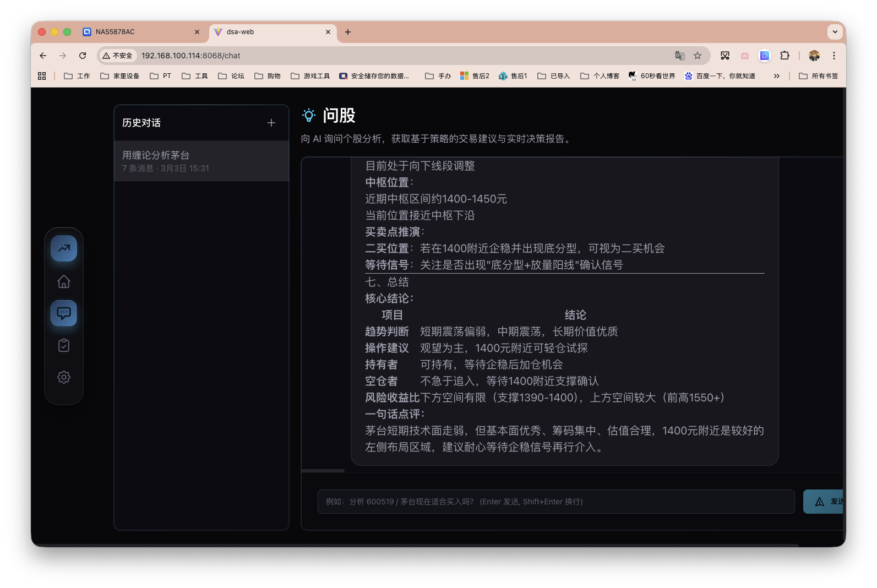The width and height of the screenshot is (877, 588).
Task: Click the browser back arrow
Action: coord(43,56)
